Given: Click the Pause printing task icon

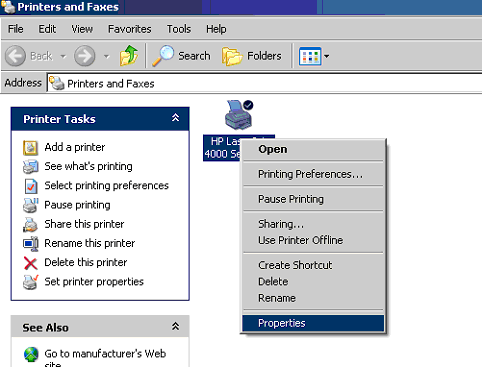Looking at the screenshot, I should (31, 205).
